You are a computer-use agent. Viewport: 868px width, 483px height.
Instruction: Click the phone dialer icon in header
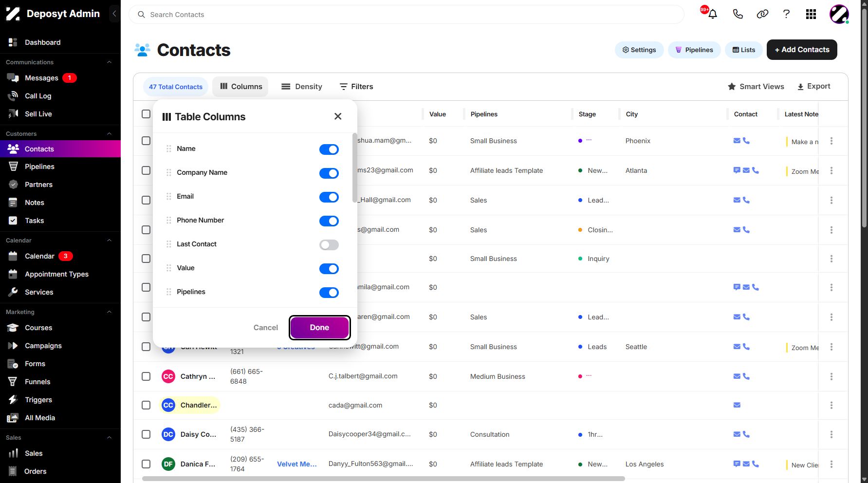(x=738, y=14)
